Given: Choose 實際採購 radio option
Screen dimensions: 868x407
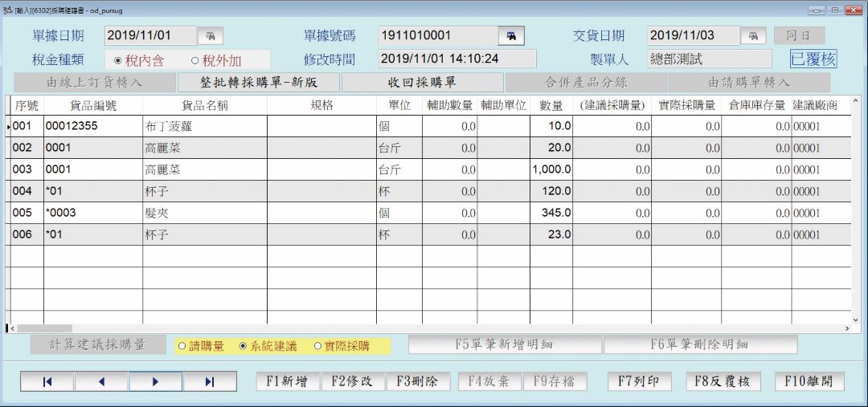Looking at the screenshot, I should [x=342, y=346].
